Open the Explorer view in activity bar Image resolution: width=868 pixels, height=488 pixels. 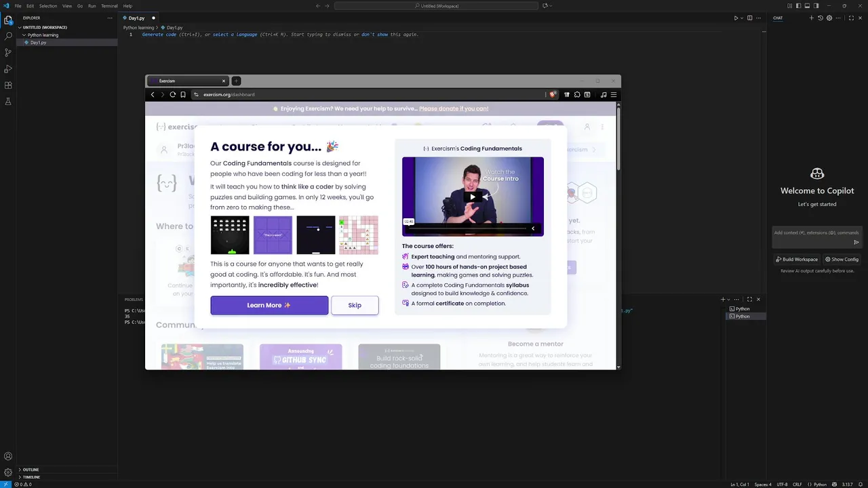8,20
